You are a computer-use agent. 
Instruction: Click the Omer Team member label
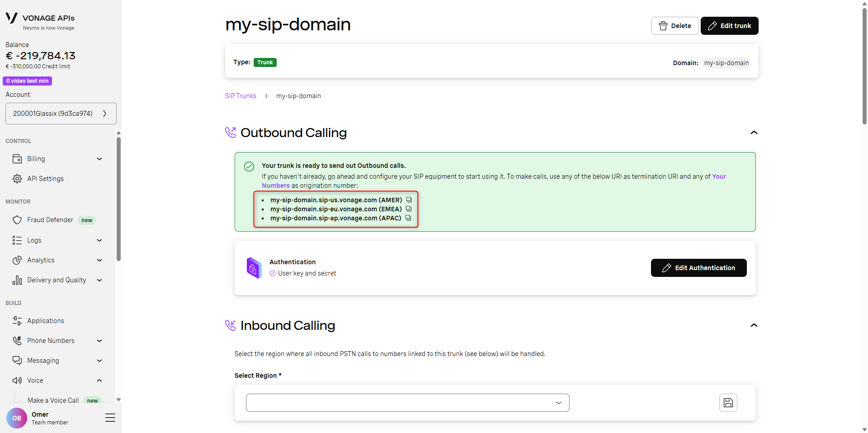click(50, 418)
